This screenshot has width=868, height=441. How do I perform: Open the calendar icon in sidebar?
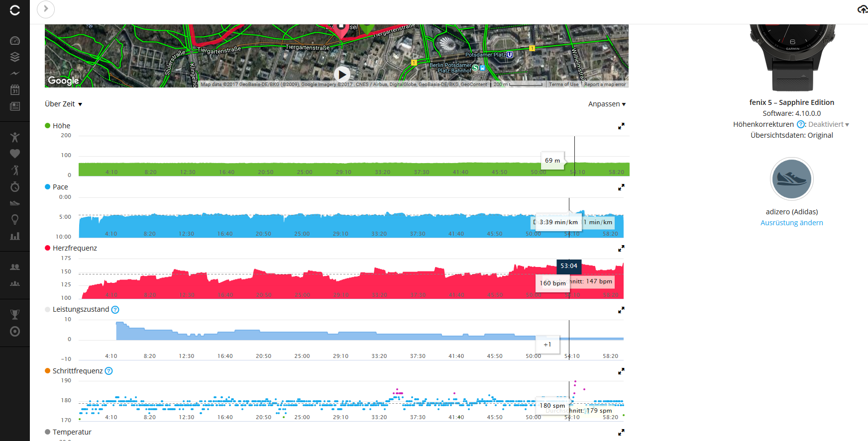pyautogui.click(x=15, y=89)
